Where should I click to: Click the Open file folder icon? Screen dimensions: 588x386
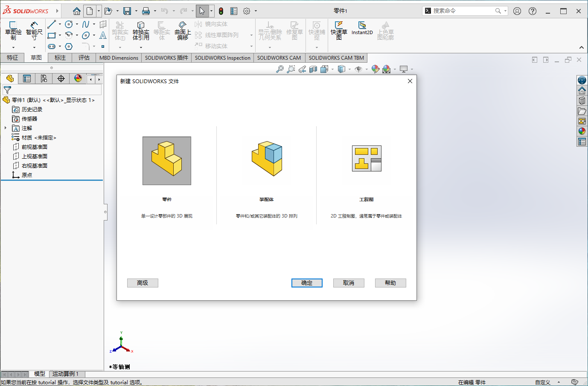[108, 11]
